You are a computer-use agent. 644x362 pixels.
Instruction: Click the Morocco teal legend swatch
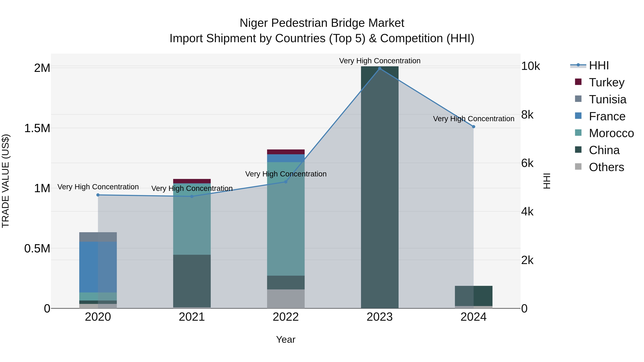coord(578,133)
